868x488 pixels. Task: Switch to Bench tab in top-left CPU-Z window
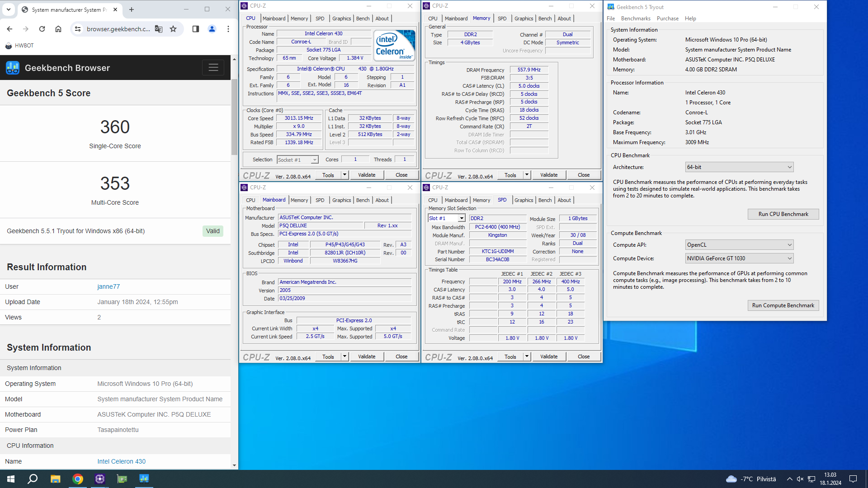pyautogui.click(x=363, y=19)
